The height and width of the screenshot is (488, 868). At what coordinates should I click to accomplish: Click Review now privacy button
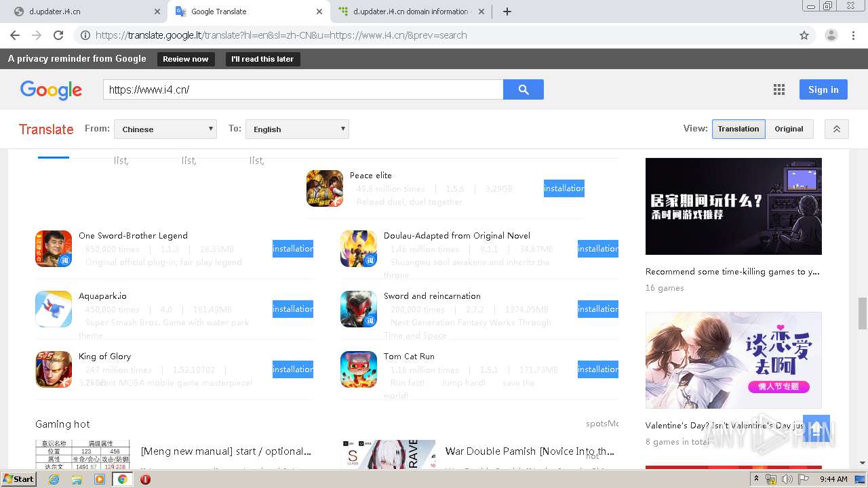[x=186, y=59]
